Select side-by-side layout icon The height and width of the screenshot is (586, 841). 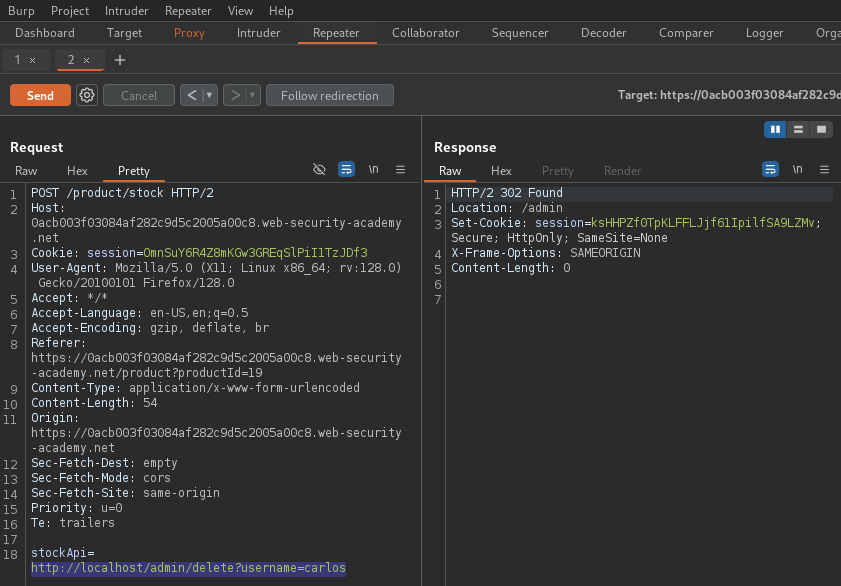tap(776, 129)
